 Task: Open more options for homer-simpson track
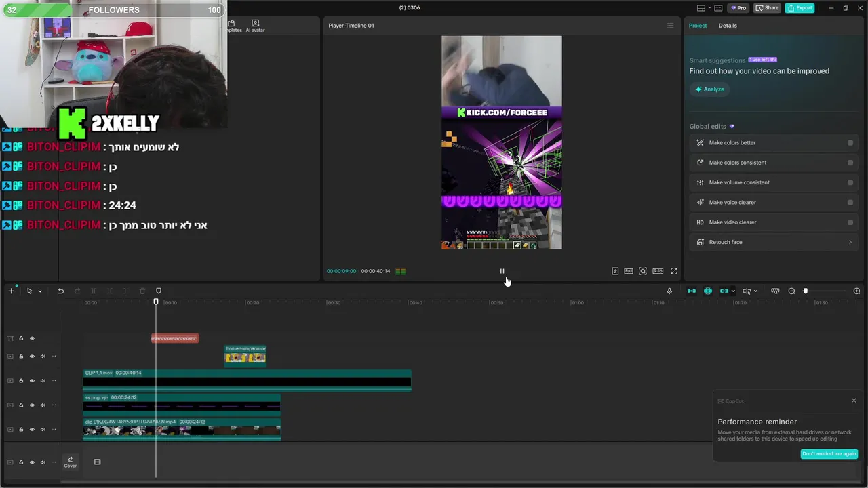coord(54,357)
